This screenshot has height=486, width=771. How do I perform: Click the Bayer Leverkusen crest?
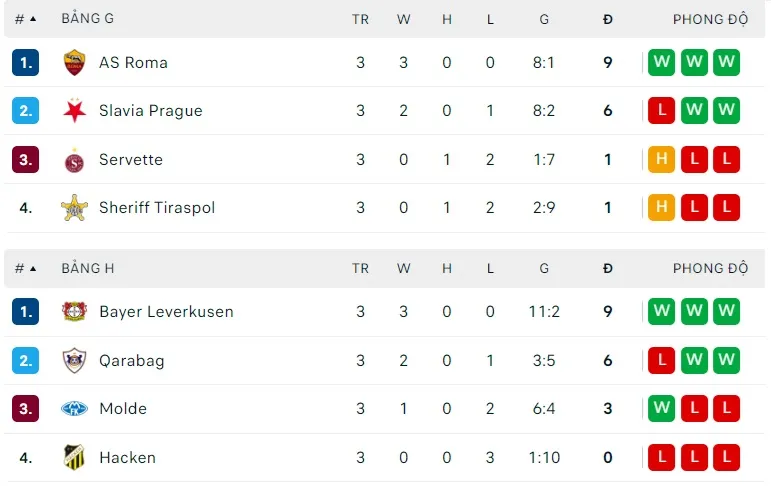tap(75, 312)
